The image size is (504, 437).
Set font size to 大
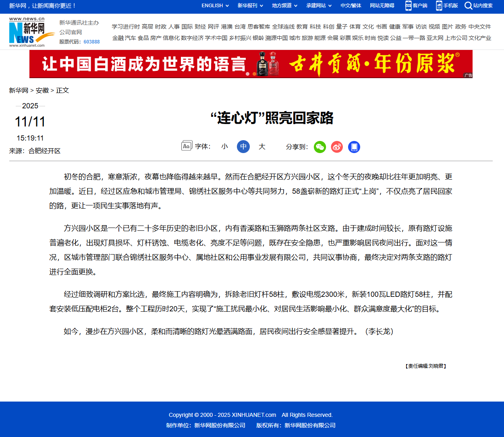click(262, 147)
